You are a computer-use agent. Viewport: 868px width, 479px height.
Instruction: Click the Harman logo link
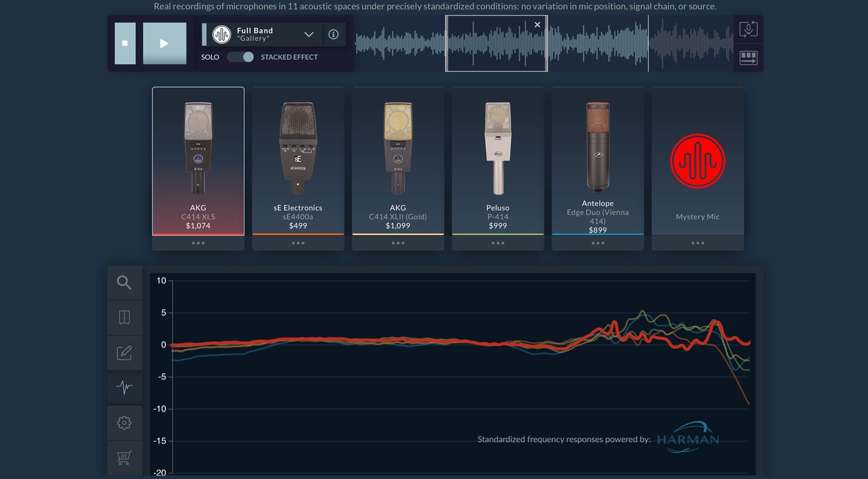point(688,438)
